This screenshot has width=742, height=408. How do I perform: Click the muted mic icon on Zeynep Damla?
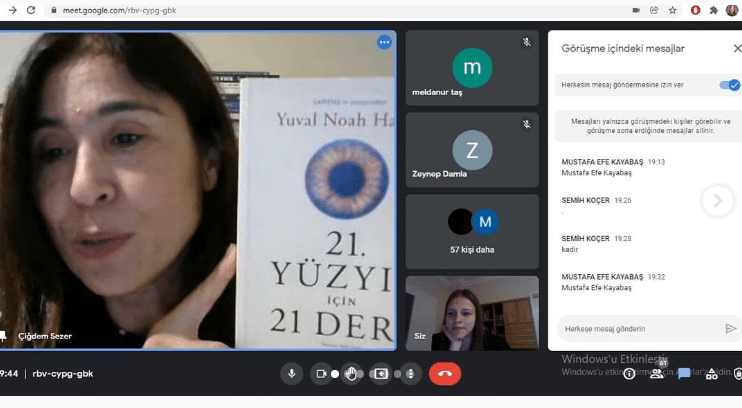click(527, 124)
